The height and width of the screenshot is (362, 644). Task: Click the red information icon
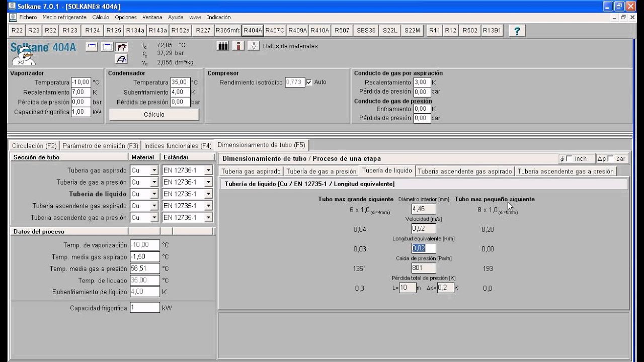pos(238,46)
